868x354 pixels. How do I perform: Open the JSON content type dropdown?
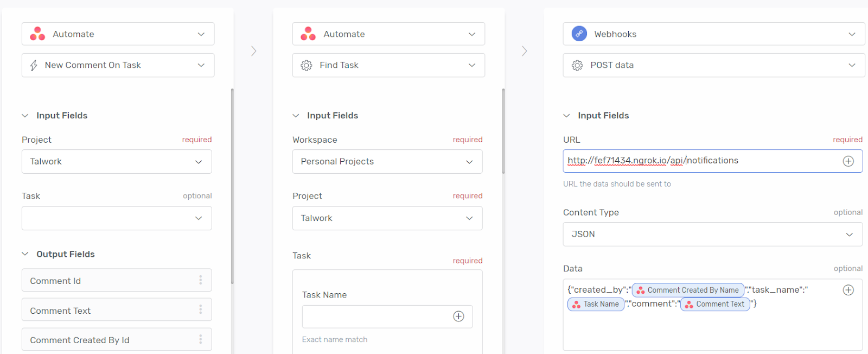[712, 234]
